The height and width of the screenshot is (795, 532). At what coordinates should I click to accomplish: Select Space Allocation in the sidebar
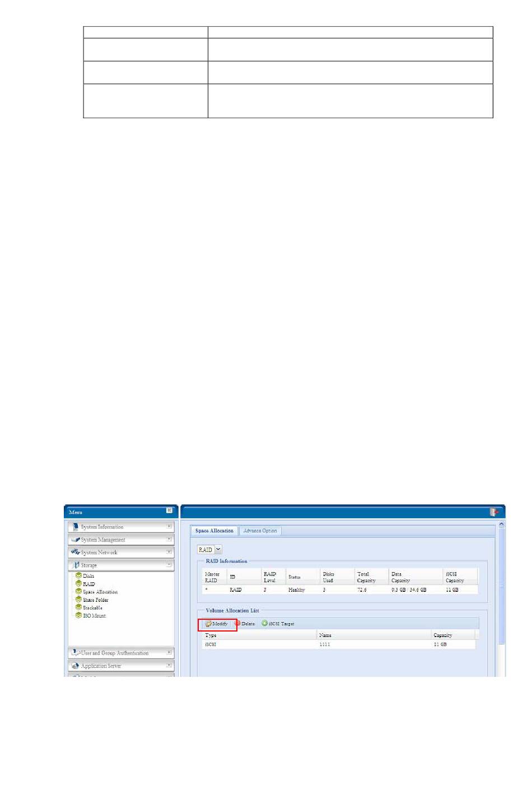[100, 592]
